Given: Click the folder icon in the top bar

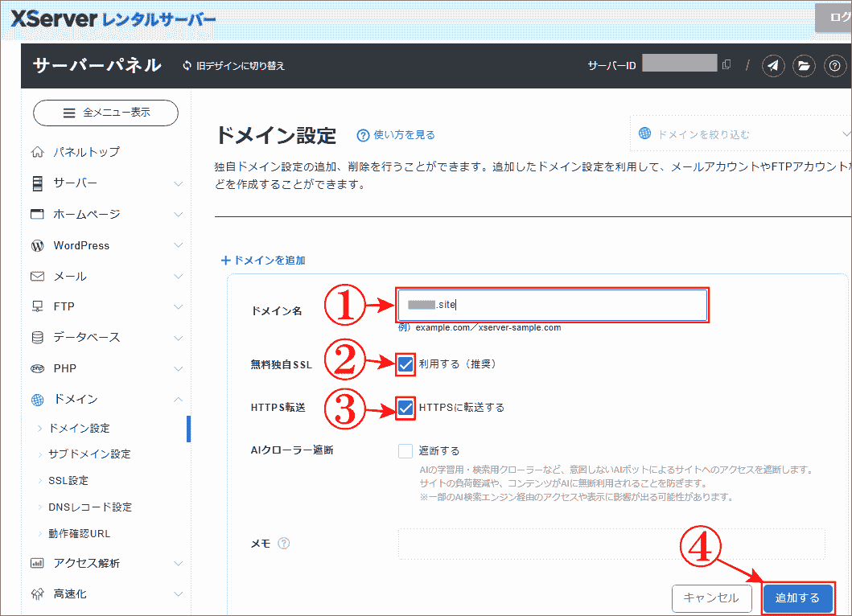Looking at the screenshot, I should [805, 66].
